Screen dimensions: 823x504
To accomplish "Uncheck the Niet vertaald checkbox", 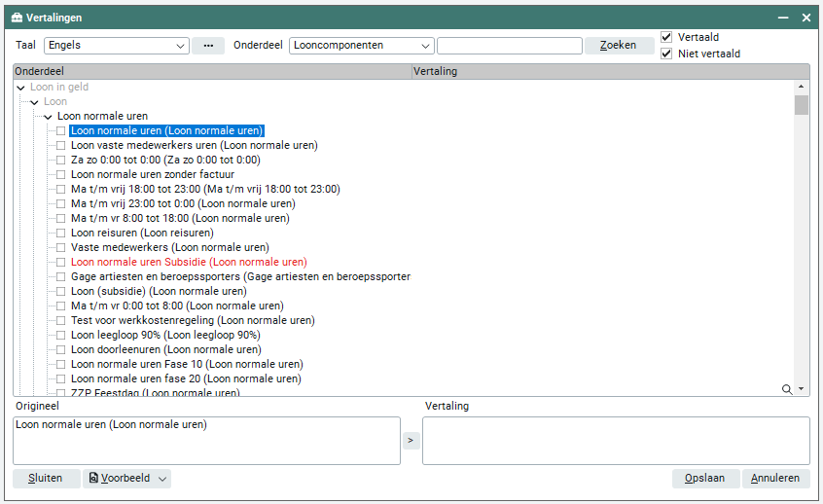I will (666, 54).
